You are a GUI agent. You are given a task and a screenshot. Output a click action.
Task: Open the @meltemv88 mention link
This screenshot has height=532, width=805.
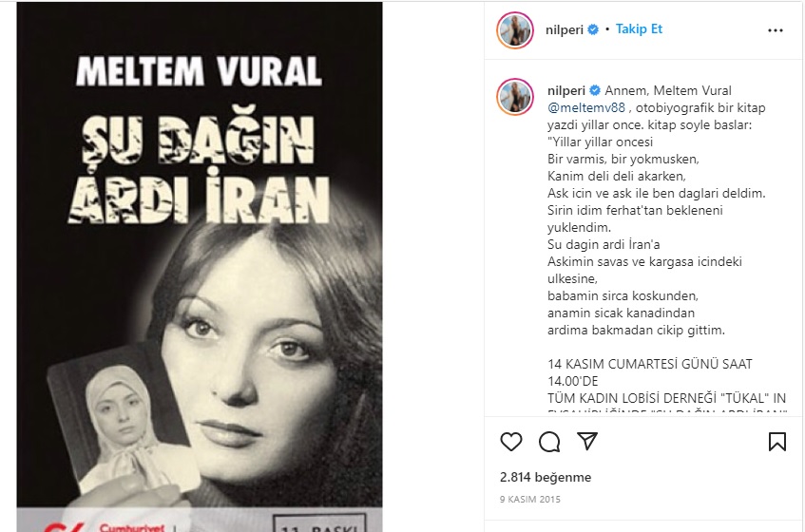586,107
